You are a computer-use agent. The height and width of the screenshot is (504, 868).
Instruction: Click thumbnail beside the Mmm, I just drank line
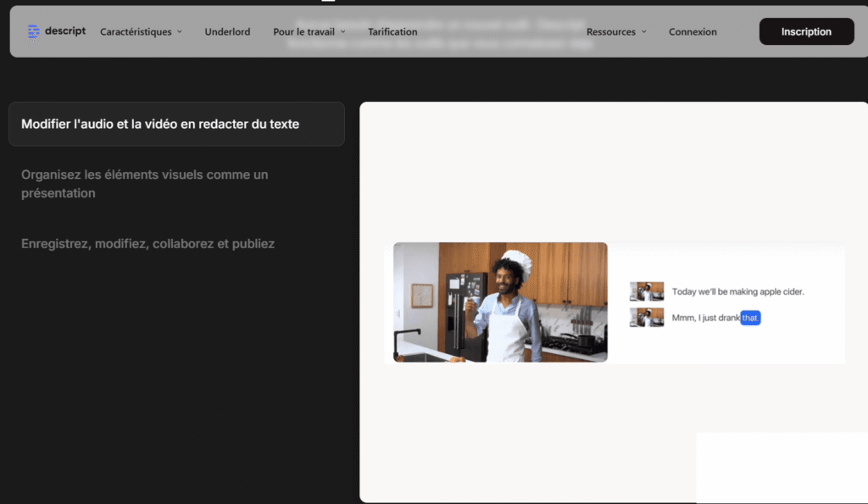point(647,318)
